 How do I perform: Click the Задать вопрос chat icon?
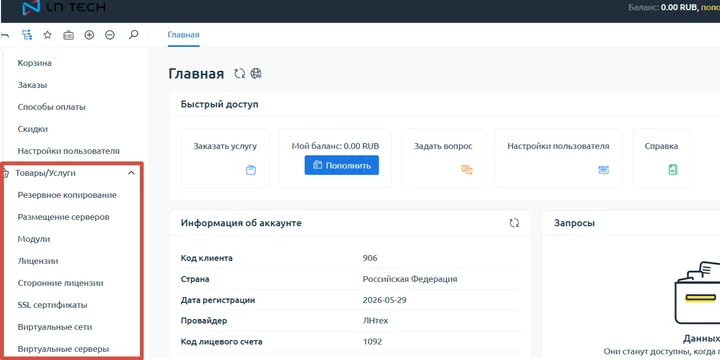click(467, 170)
